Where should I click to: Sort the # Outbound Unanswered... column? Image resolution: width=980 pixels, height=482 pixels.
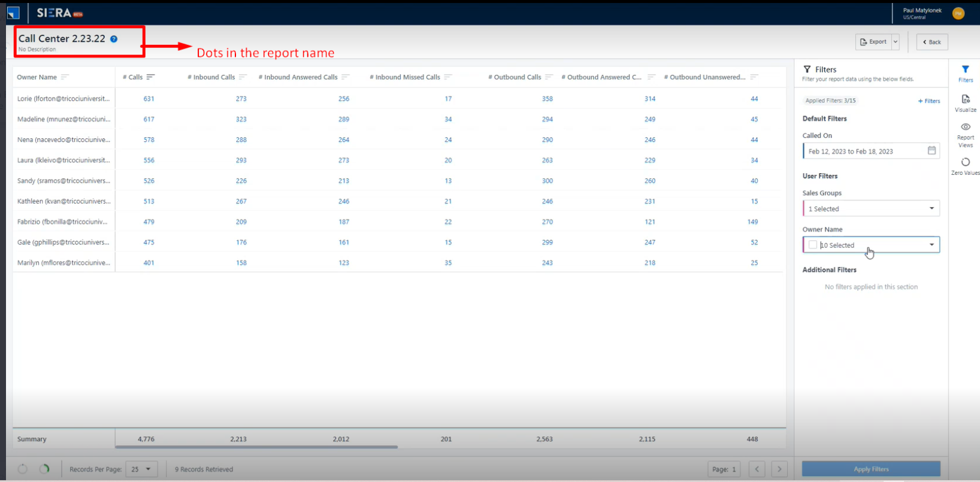click(x=754, y=77)
